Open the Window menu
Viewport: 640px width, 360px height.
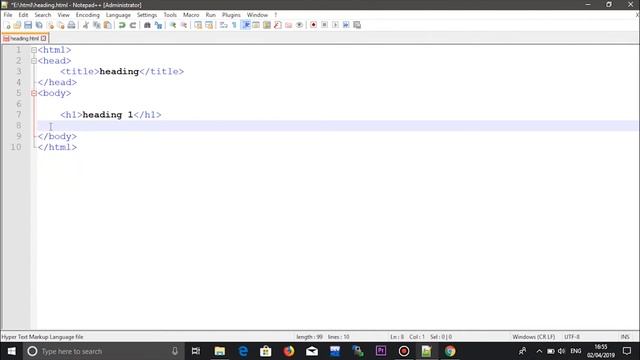click(x=257, y=15)
